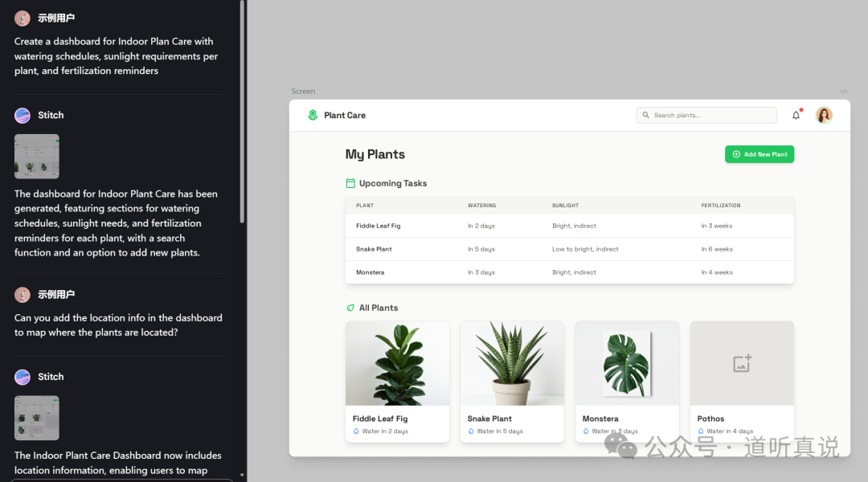Image resolution: width=868 pixels, height=482 pixels.
Task: Click 'Water in 2 days' under Fiddle Leaf Fig
Action: coord(385,431)
